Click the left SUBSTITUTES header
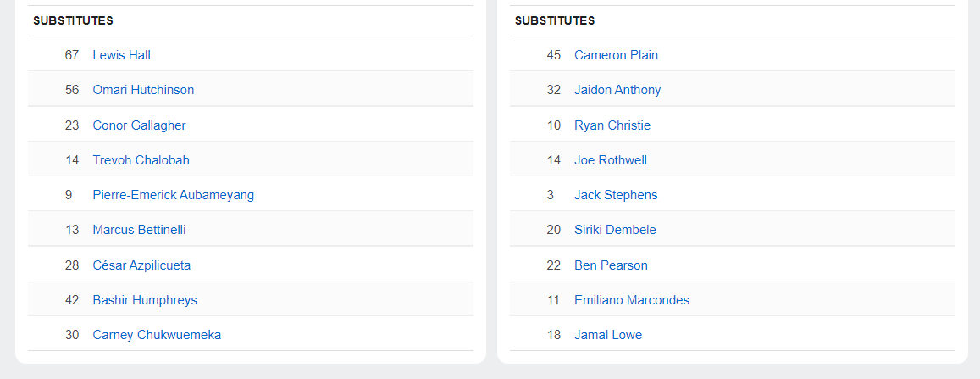 73,20
